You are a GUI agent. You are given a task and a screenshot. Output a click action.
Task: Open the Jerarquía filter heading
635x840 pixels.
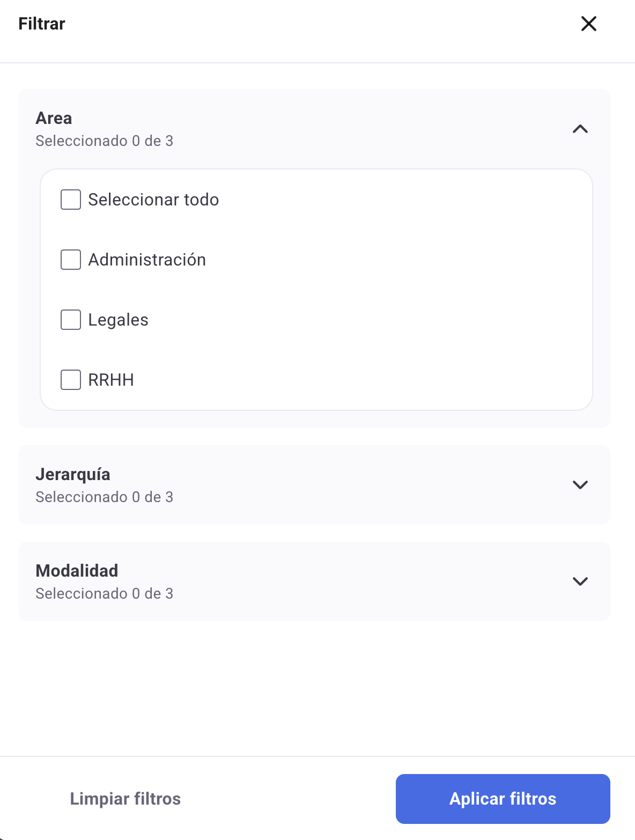(x=73, y=474)
